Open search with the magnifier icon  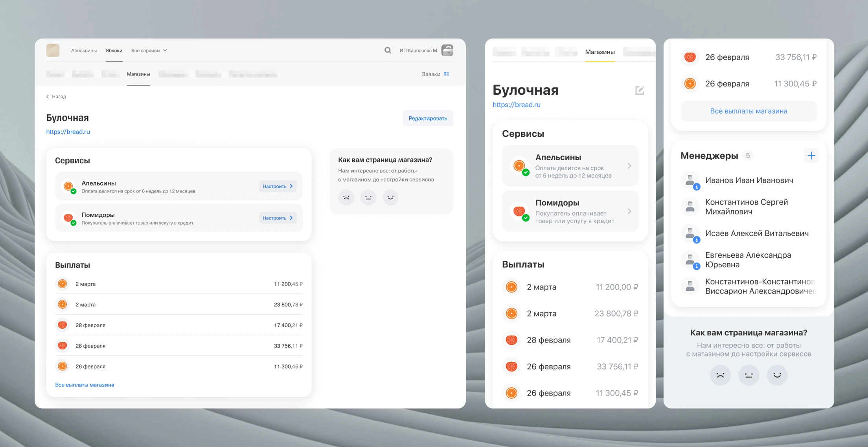click(388, 50)
